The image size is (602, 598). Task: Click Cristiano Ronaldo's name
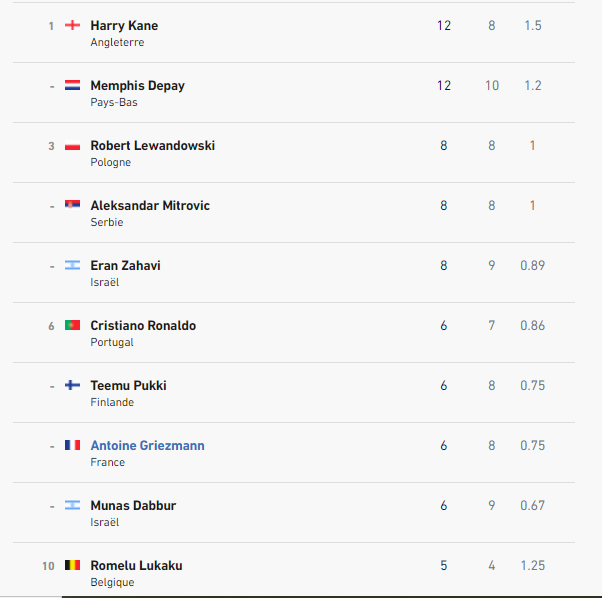(143, 325)
